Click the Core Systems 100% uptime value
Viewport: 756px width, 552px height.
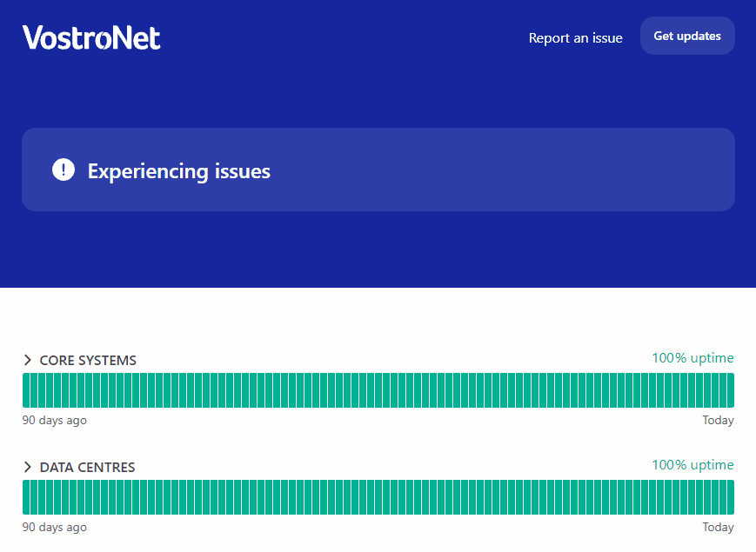click(x=692, y=358)
